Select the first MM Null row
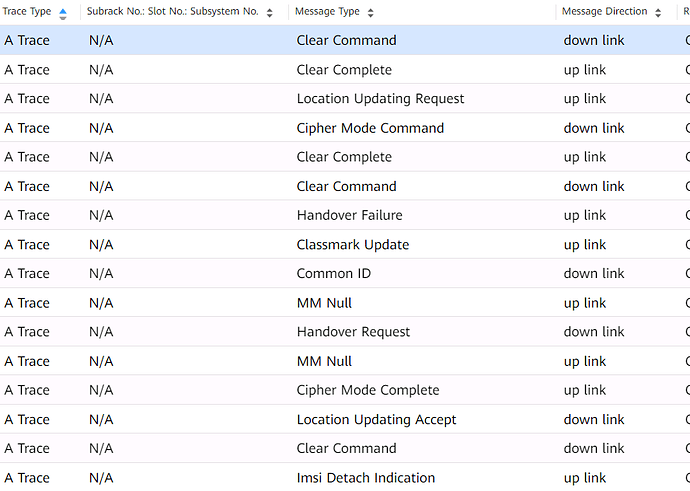The image size is (690, 491). pos(345,303)
